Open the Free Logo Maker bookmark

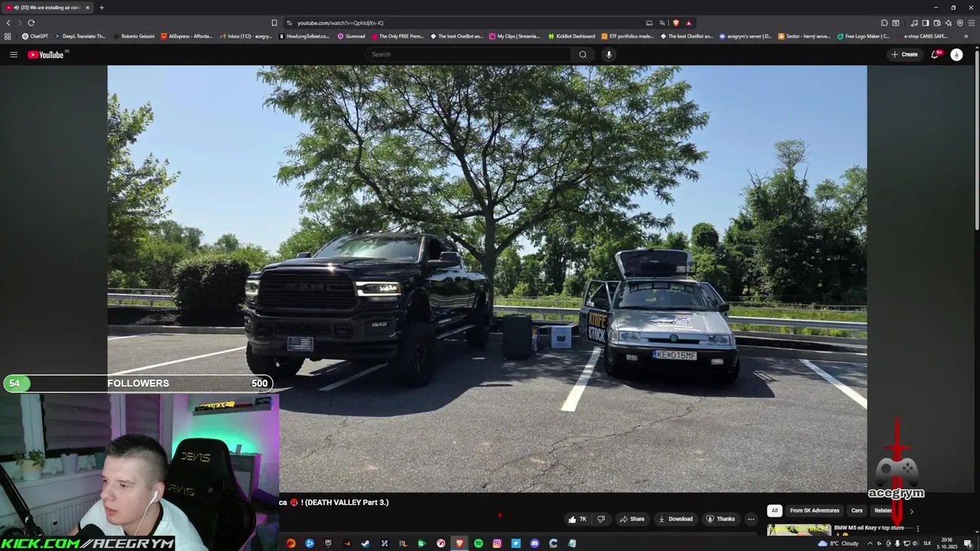coord(864,36)
